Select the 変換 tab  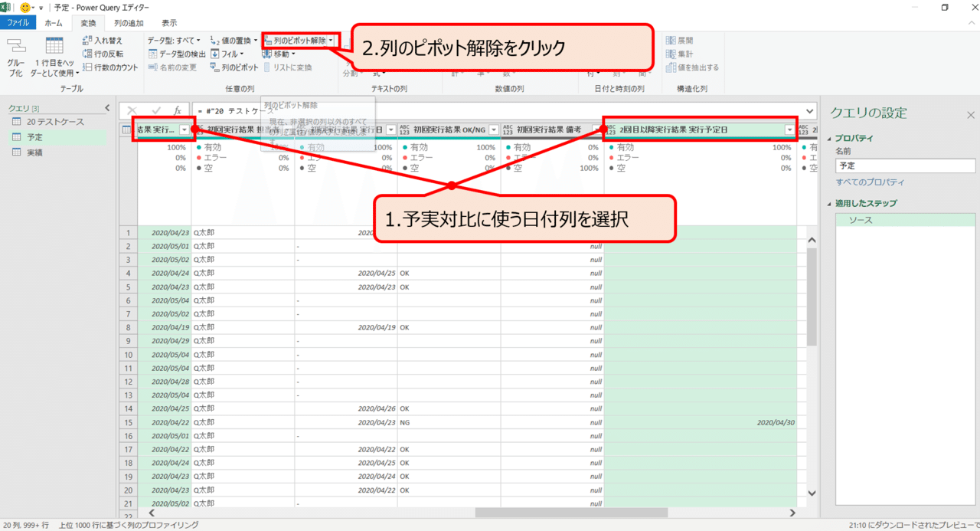tap(89, 23)
